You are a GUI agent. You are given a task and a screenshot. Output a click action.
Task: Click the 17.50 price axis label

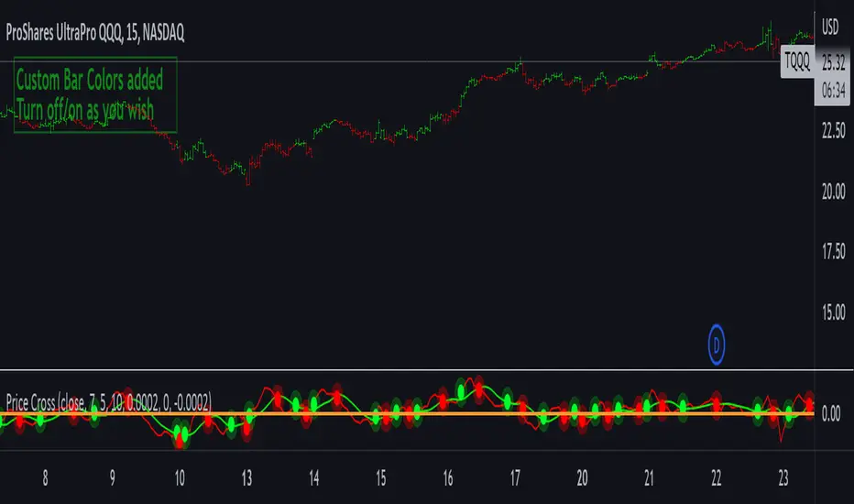pos(833,252)
